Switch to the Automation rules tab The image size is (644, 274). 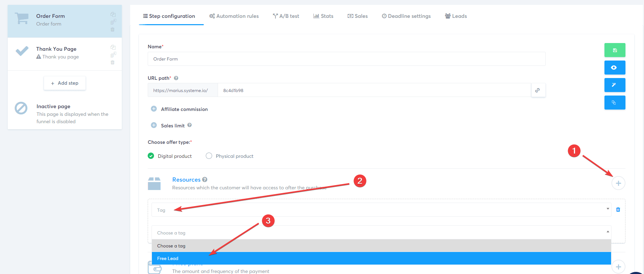click(x=234, y=16)
